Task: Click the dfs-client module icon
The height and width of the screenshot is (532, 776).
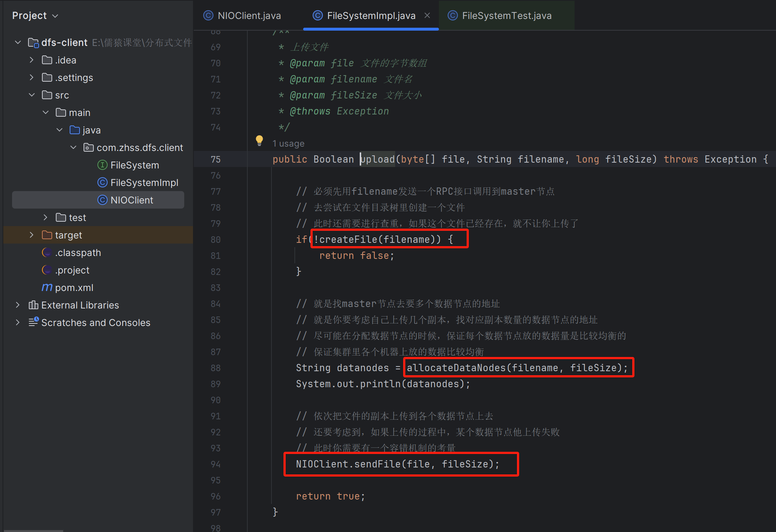Action: pos(34,43)
